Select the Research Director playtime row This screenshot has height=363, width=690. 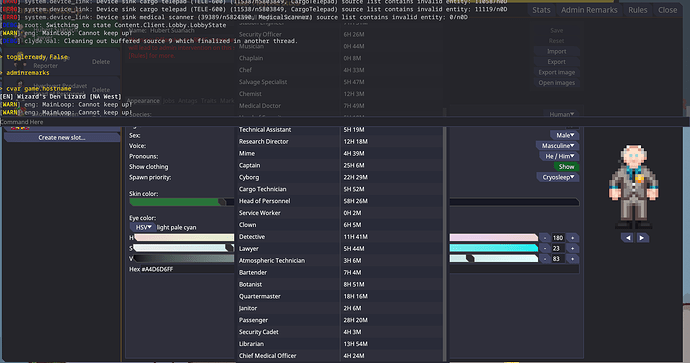pos(339,142)
